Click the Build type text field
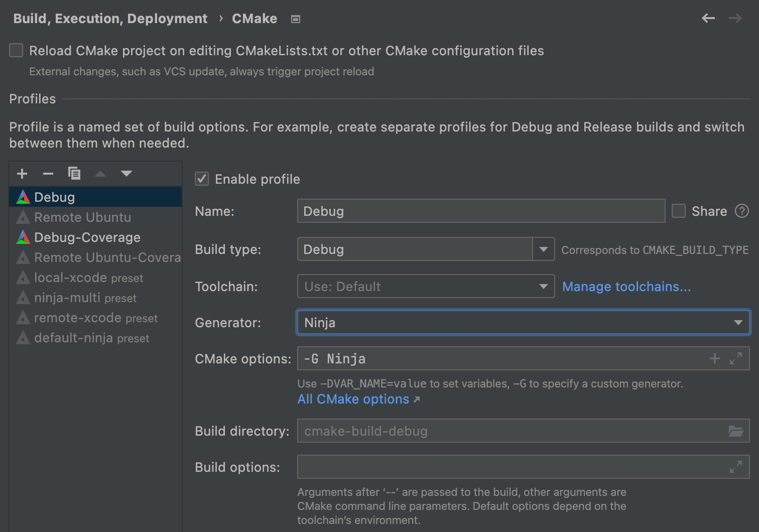The width and height of the screenshot is (759, 532). pyautogui.click(x=415, y=249)
